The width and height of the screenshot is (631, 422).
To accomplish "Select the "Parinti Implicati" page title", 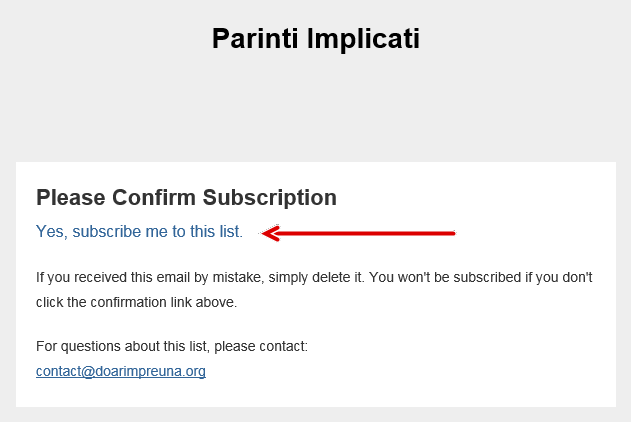I will click(x=315, y=40).
